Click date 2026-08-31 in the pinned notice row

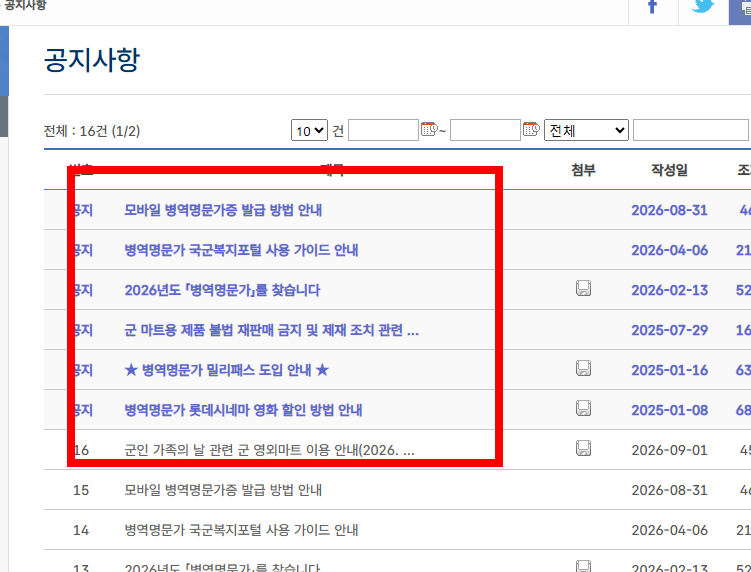[x=670, y=210]
